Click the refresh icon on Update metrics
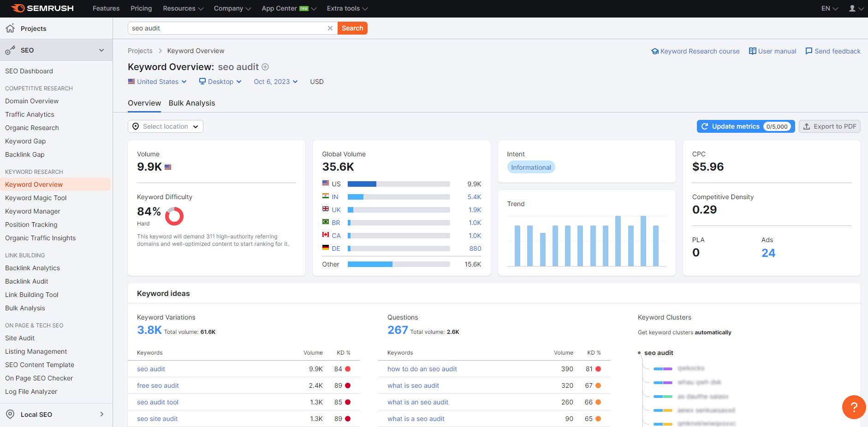 (x=705, y=126)
